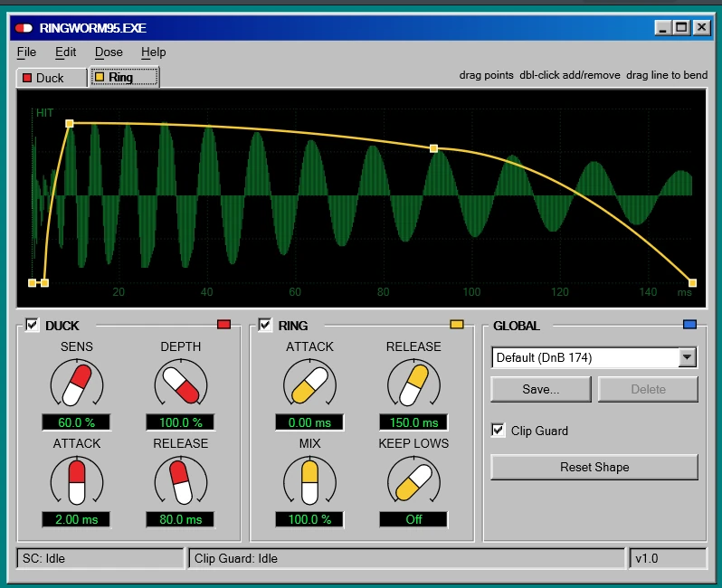Click the dbl-click add/remove hint text
The width and height of the screenshot is (722, 588).
[570, 75]
